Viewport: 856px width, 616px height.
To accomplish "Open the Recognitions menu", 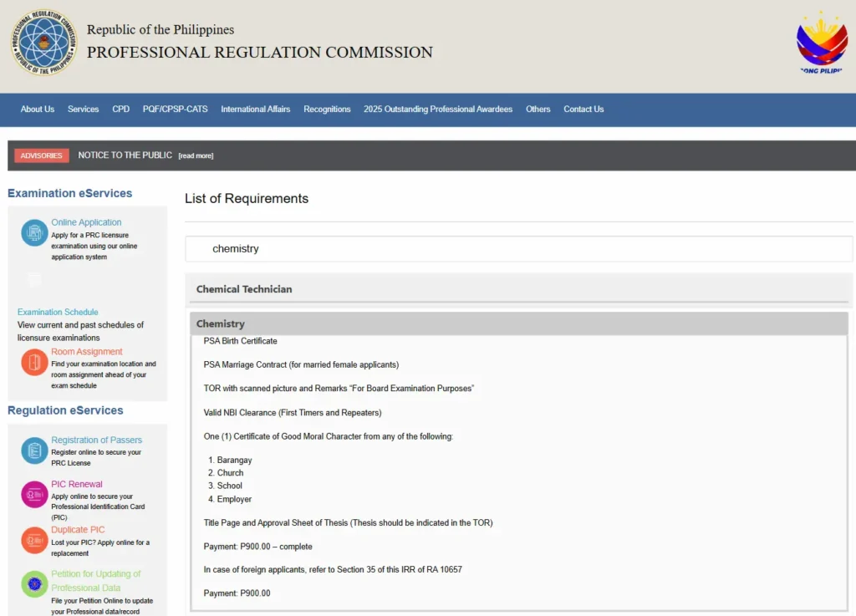I will [327, 109].
